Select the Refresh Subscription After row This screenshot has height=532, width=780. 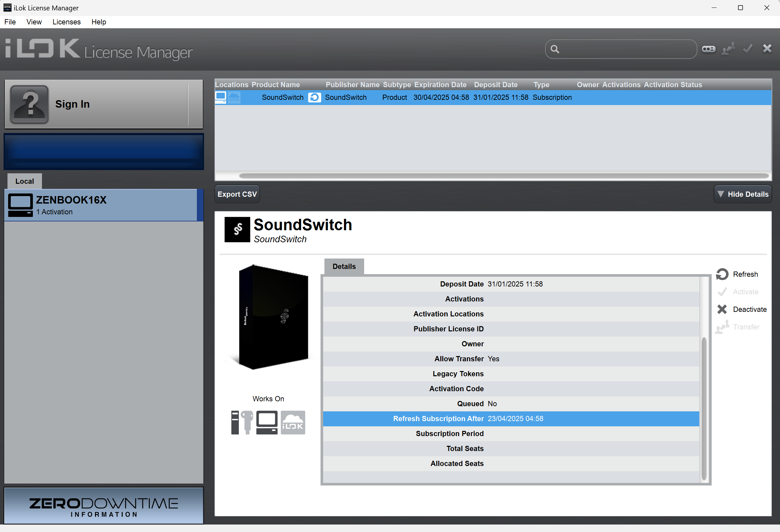coord(511,419)
